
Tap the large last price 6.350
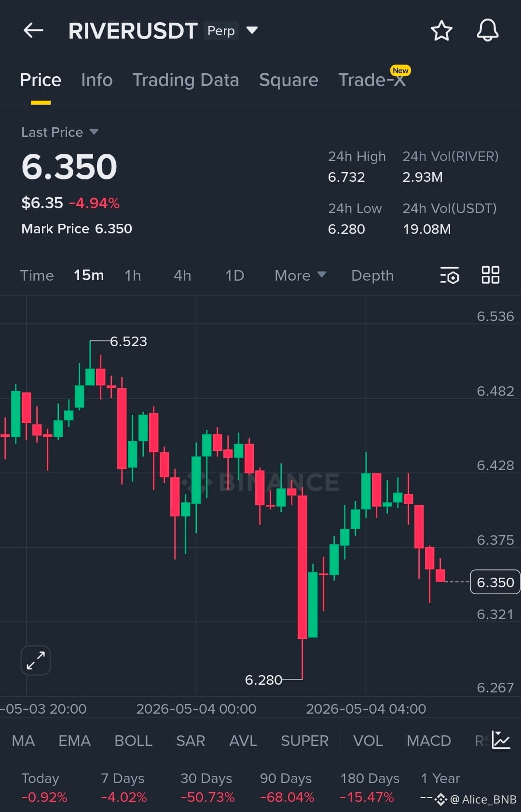tap(69, 167)
